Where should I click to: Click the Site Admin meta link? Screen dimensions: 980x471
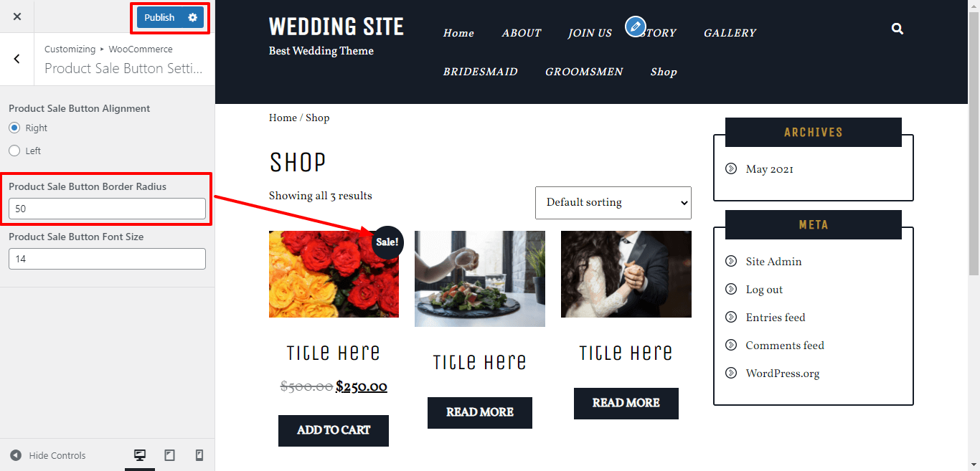[773, 262]
